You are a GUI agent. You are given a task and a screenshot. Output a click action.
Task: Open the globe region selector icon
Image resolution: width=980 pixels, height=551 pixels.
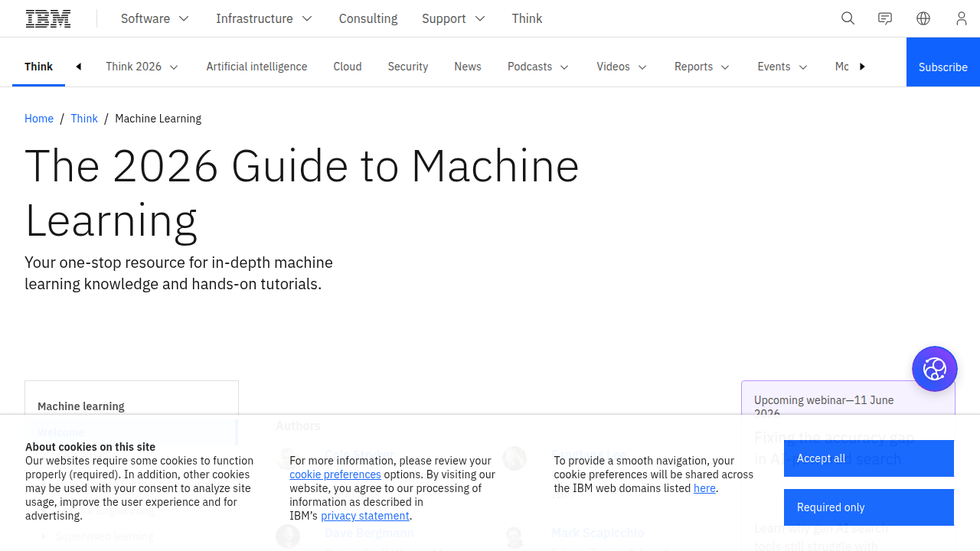click(x=923, y=18)
